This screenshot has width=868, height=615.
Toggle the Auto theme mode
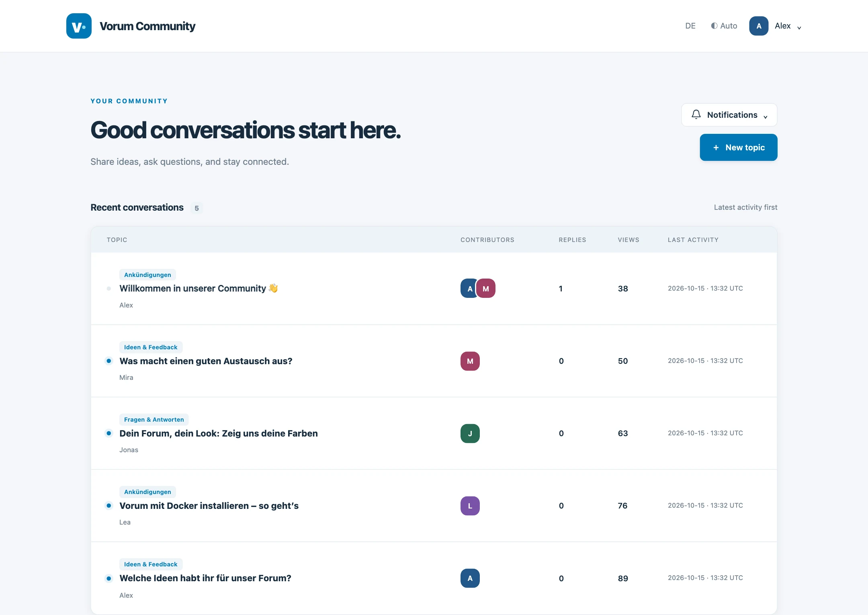coord(724,26)
